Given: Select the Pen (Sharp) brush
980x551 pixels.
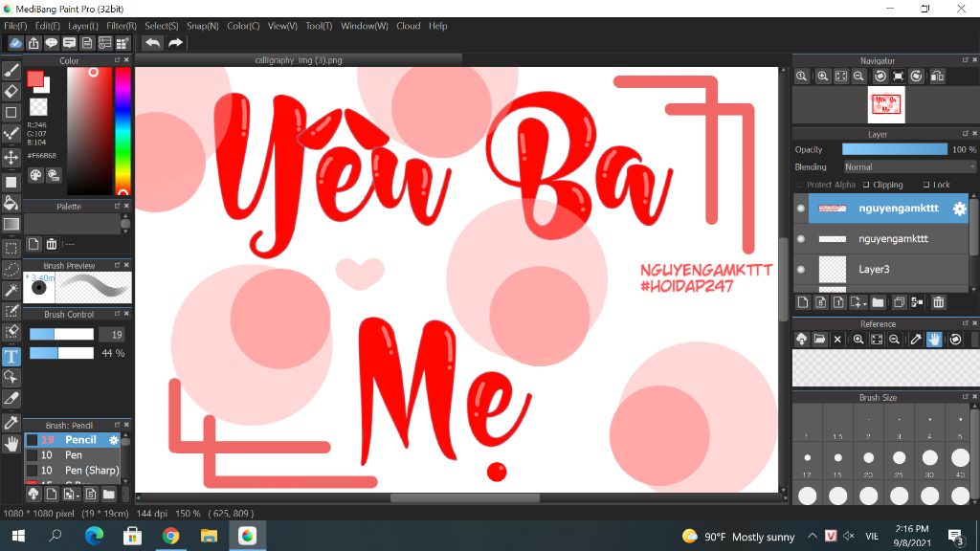Looking at the screenshot, I should point(73,471).
